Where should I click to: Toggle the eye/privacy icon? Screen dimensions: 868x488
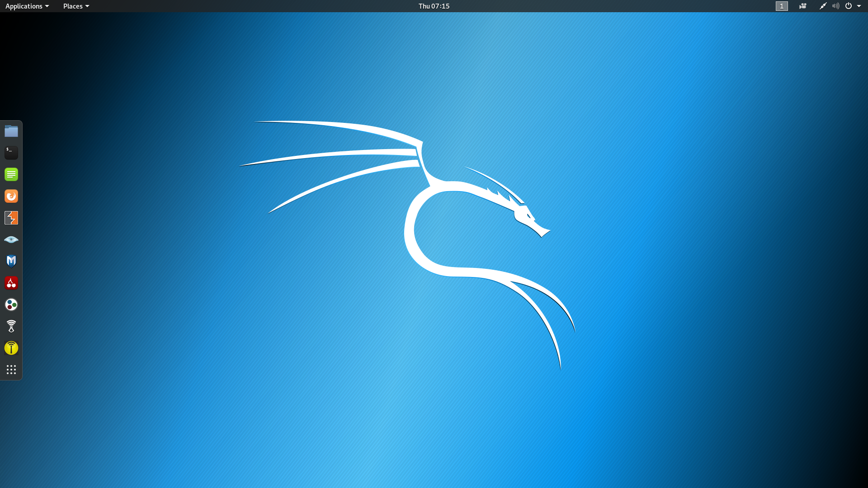click(11, 239)
